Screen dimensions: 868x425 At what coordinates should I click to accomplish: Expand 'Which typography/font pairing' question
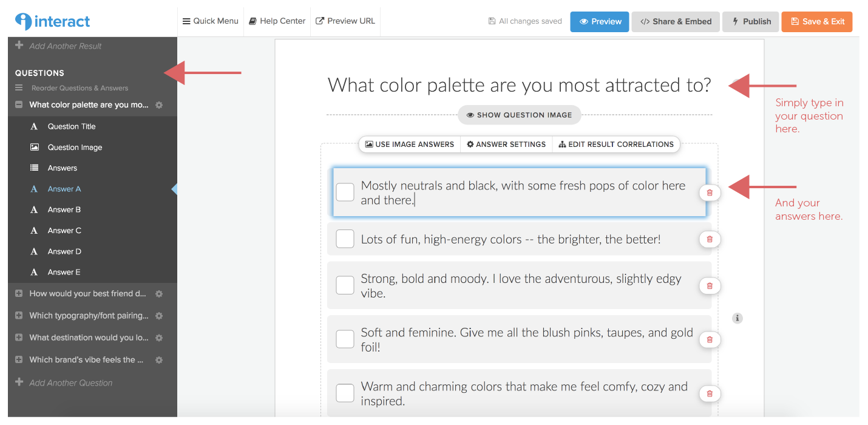click(x=19, y=316)
